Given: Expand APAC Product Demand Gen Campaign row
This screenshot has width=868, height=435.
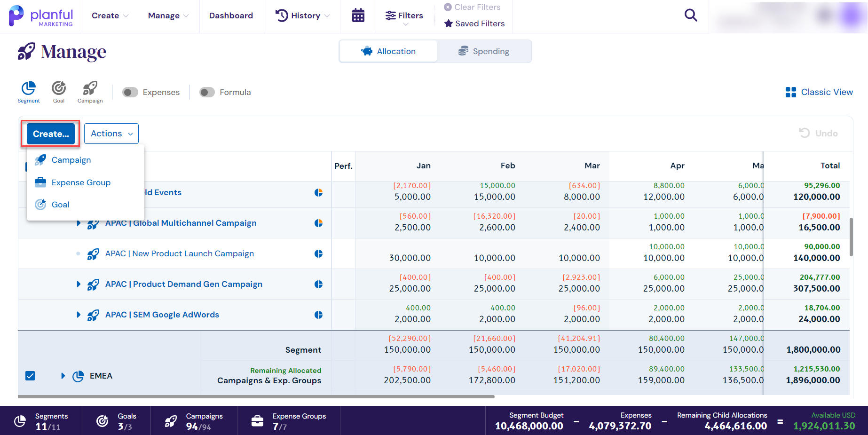Looking at the screenshot, I should (79, 284).
